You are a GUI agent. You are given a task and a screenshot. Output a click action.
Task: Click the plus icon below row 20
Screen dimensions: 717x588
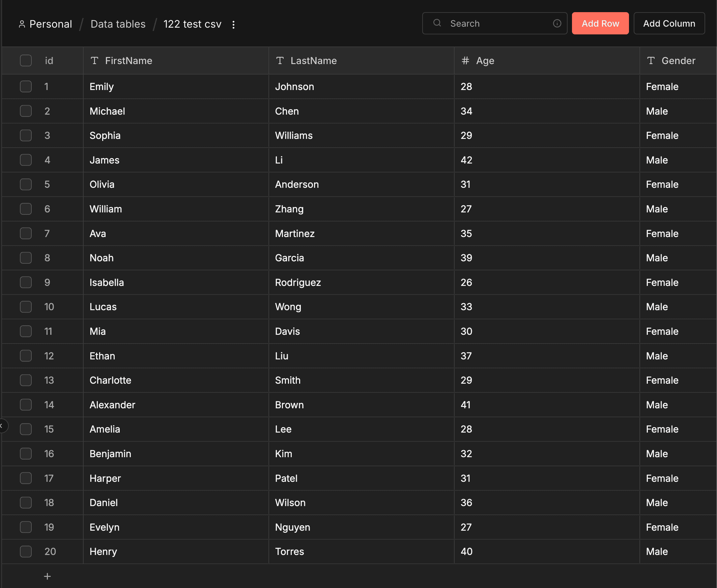tap(48, 576)
